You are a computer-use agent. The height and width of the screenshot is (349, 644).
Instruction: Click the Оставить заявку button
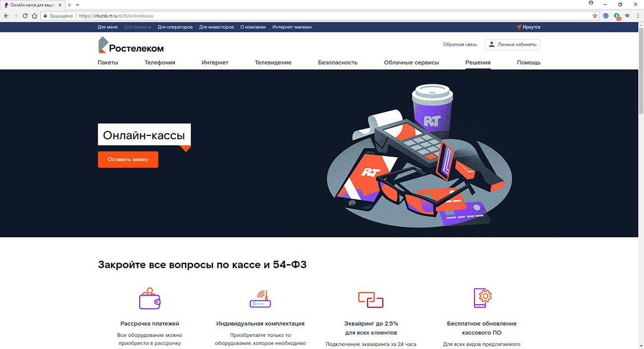tap(128, 160)
